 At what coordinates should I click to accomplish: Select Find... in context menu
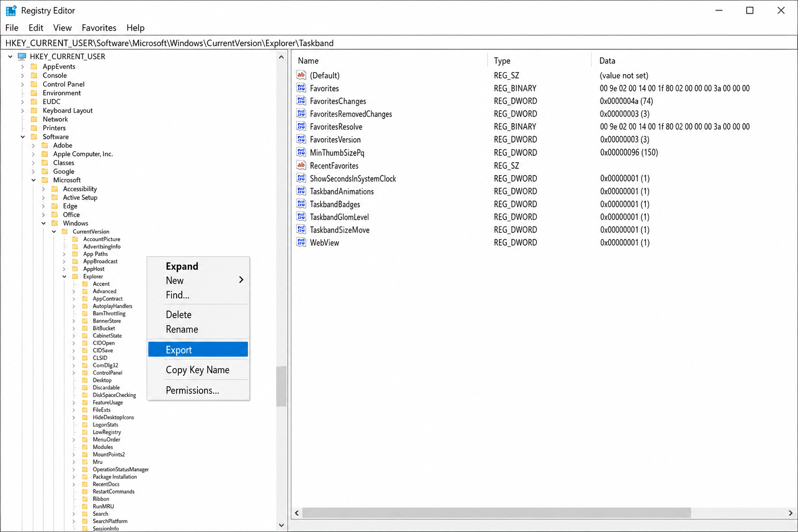tap(198, 295)
